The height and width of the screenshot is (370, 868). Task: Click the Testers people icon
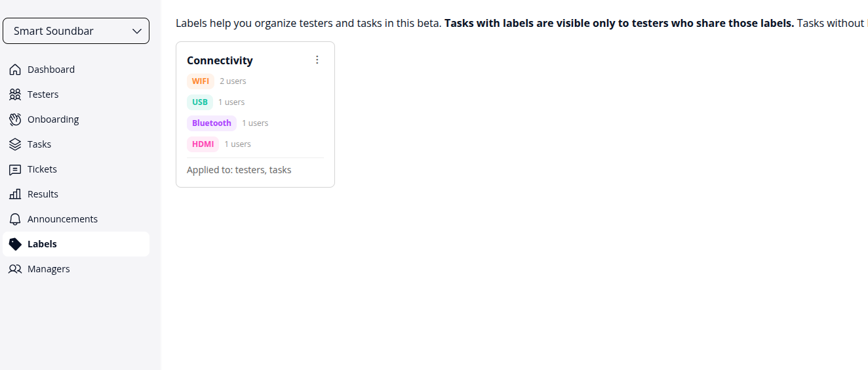[x=15, y=94]
